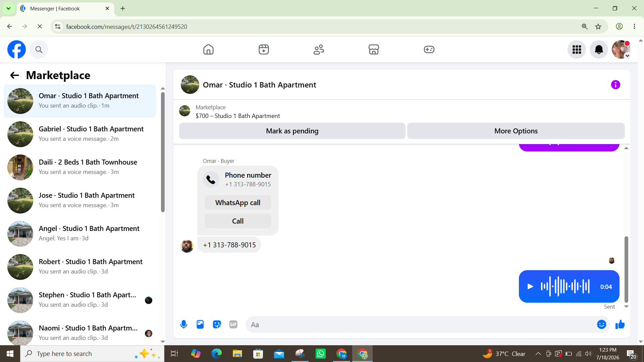This screenshot has height=362, width=644.
Task: Open the account profile picture menu
Action: pyautogui.click(x=621, y=50)
